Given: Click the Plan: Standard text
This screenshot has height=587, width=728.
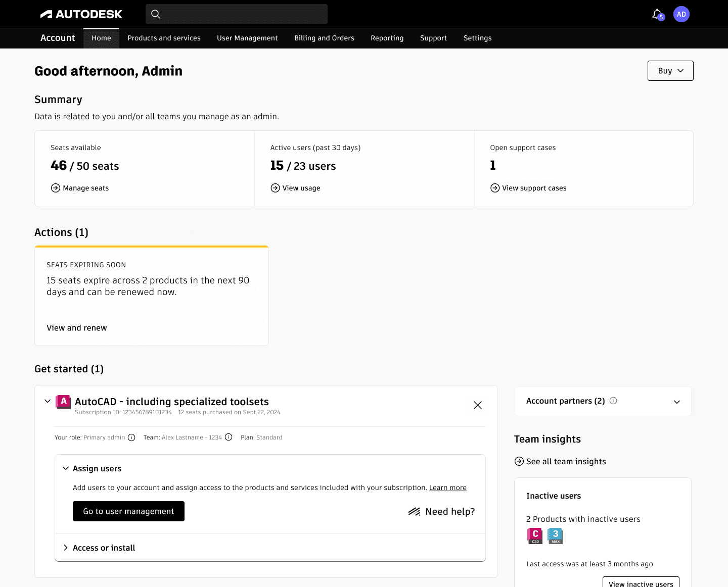Looking at the screenshot, I should point(261,437).
